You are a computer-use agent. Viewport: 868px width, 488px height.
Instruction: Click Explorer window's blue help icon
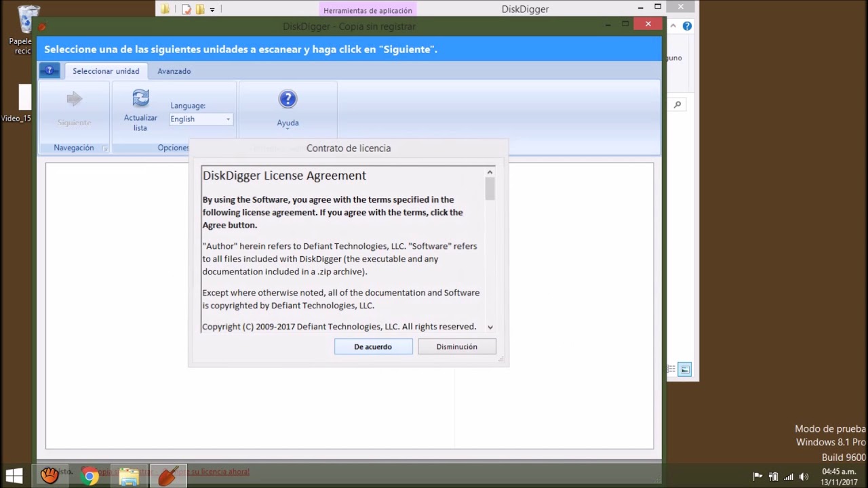point(687,26)
